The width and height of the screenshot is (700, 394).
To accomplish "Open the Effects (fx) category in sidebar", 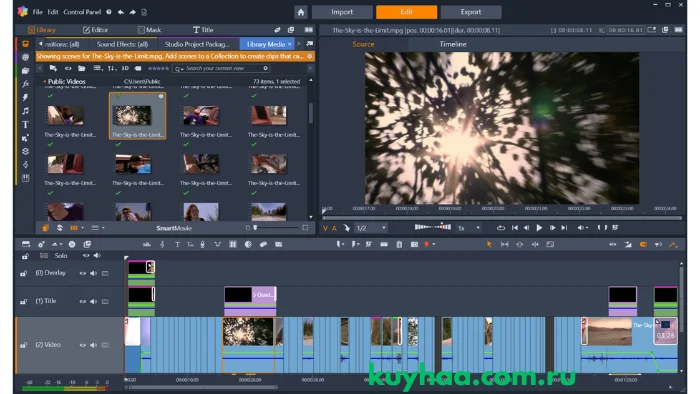I will (x=25, y=84).
